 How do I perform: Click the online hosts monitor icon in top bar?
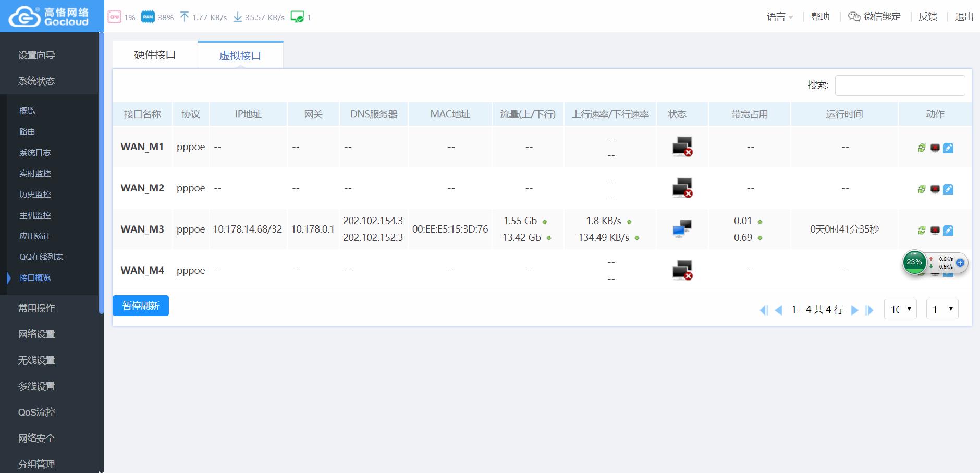pos(297,17)
